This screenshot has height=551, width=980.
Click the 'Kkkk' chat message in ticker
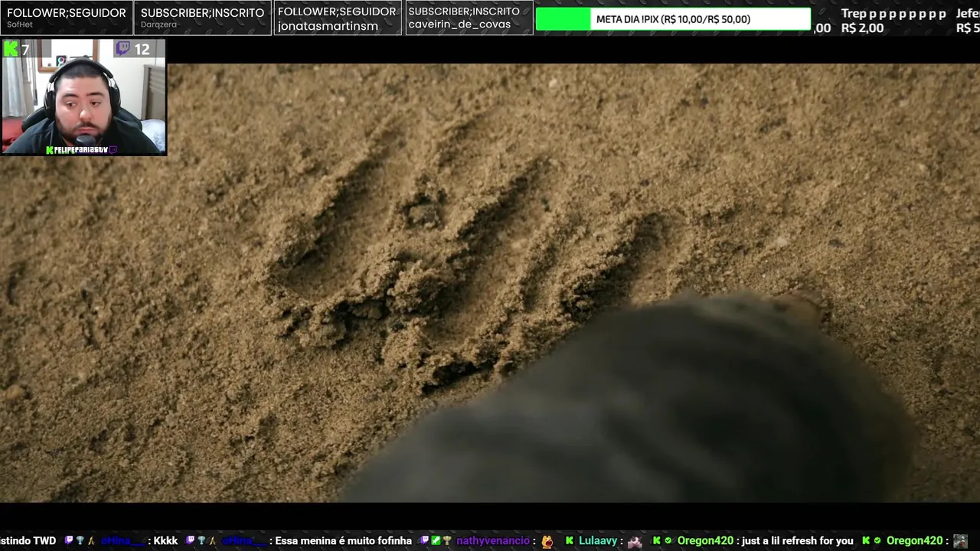pyautogui.click(x=165, y=541)
